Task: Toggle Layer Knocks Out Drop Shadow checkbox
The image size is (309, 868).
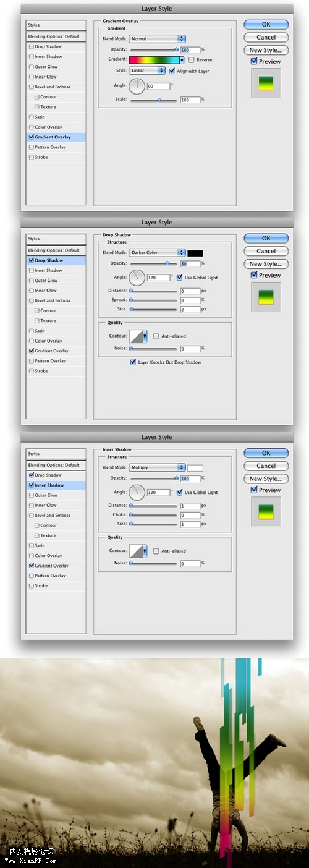Action: coord(133,362)
